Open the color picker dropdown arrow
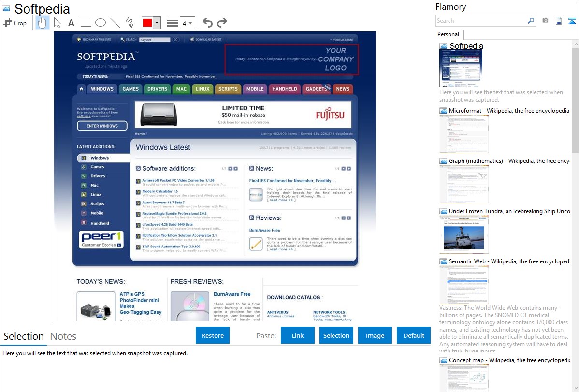 [x=157, y=23]
